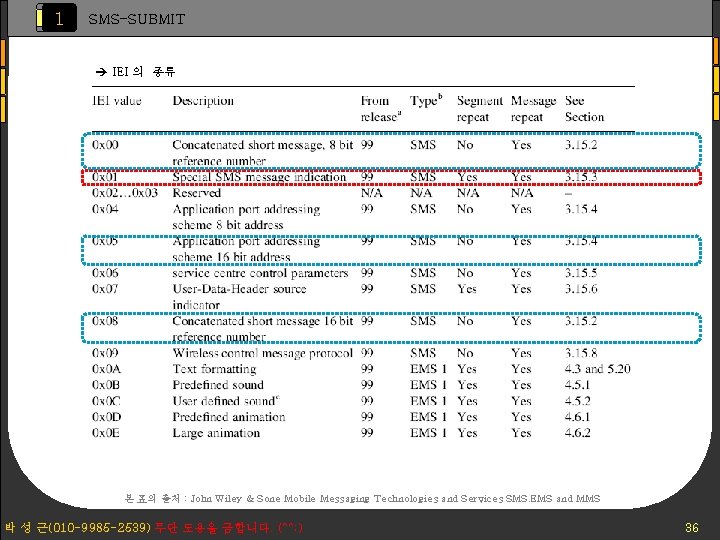Click the "From release" column header
The image size is (720, 540).
coord(381,108)
